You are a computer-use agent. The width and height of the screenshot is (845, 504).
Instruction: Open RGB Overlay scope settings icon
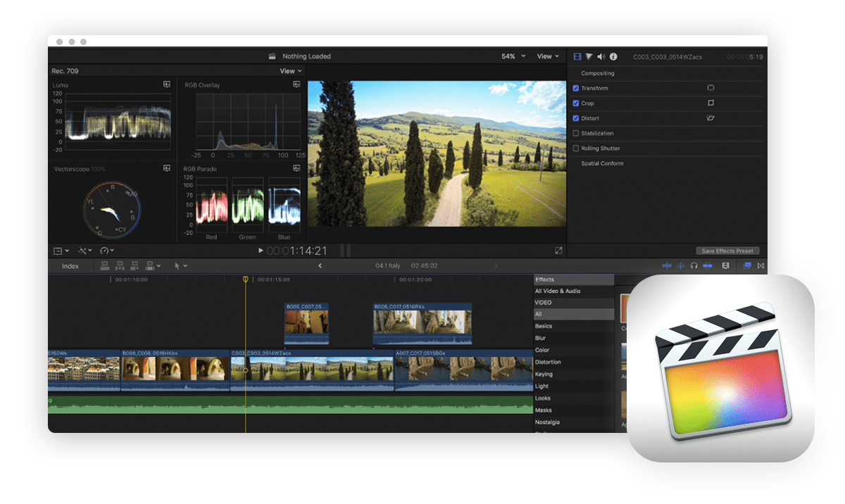point(296,84)
